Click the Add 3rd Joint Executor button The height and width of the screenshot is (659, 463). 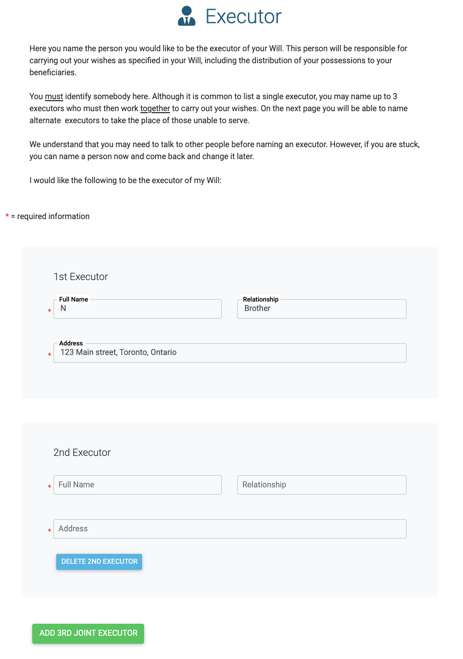(x=88, y=633)
